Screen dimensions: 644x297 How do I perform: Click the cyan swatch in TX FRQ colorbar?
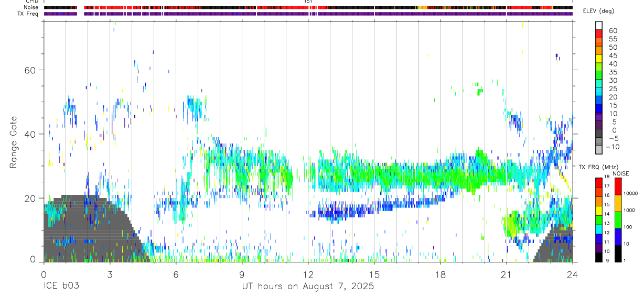pyautogui.click(x=599, y=229)
